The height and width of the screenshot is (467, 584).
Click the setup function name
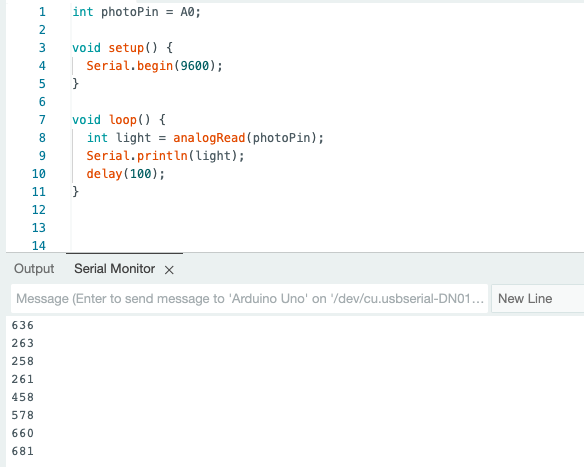[x=126, y=48]
